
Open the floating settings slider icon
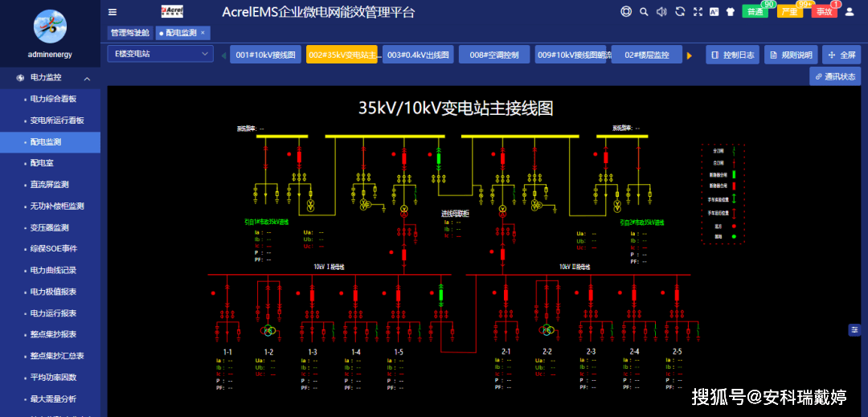[854, 329]
